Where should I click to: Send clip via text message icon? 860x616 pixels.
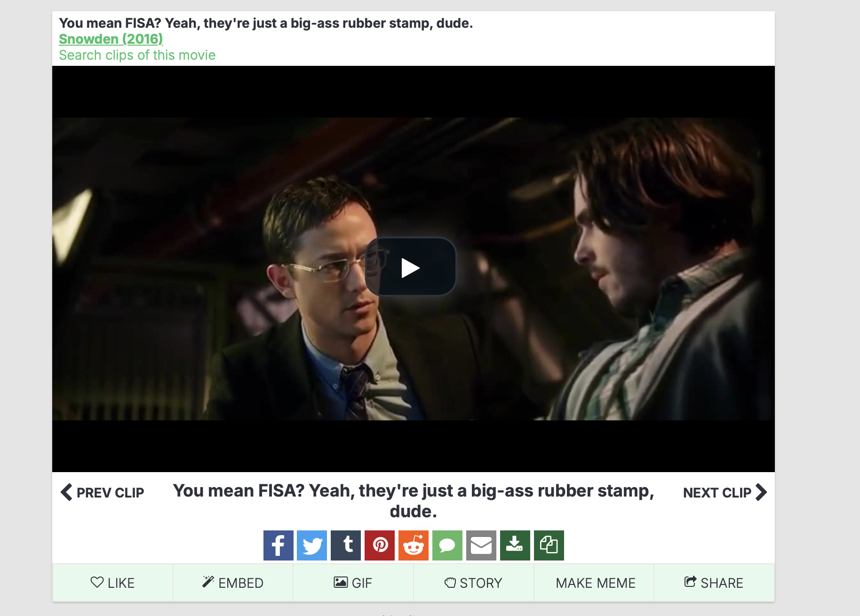click(447, 545)
